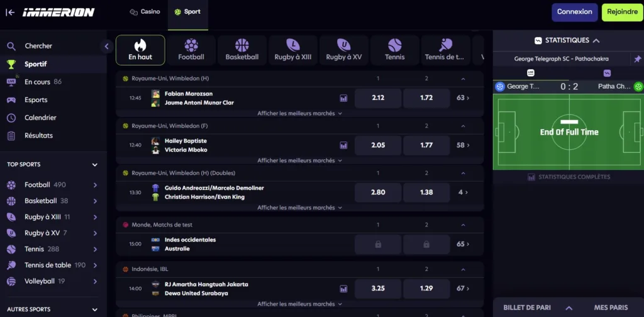
Task: Collapse the TOP SPORTS section
Action: pyautogui.click(x=95, y=165)
